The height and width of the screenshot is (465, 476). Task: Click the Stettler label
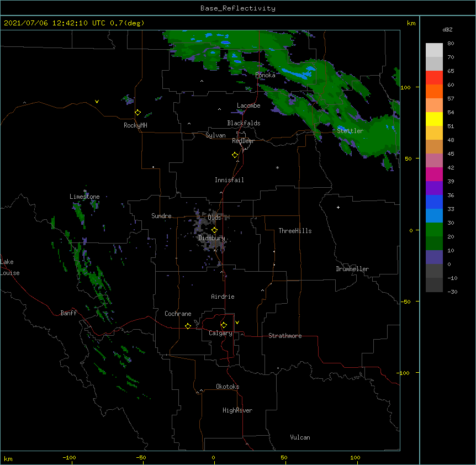(x=350, y=131)
